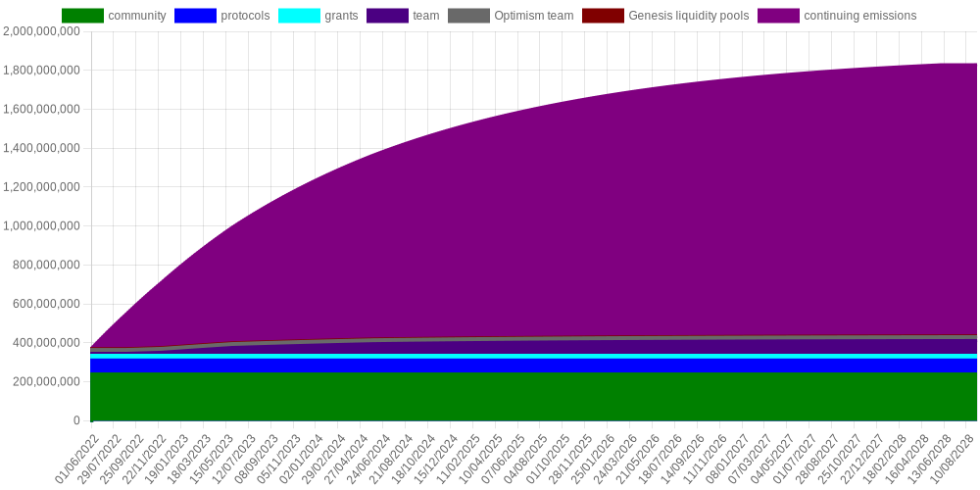Click the continuing emissions legend label
This screenshot has height=490, width=980.
pyautogui.click(x=860, y=16)
